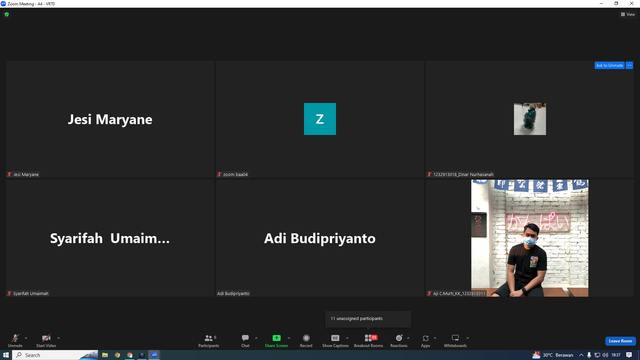Image resolution: width=640 pixels, height=360 pixels.
Task: Expand the chat options arrow
Action: pos(256,338)
